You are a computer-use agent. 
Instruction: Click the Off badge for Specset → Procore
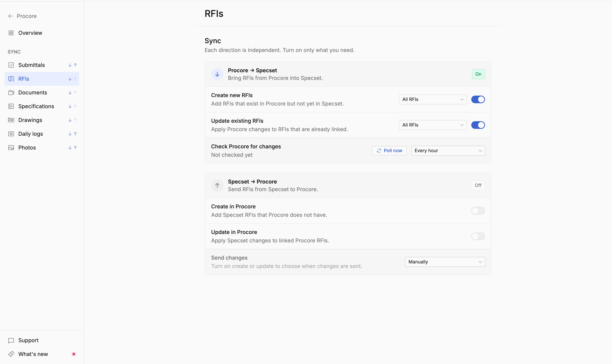(x=478, y=185)
